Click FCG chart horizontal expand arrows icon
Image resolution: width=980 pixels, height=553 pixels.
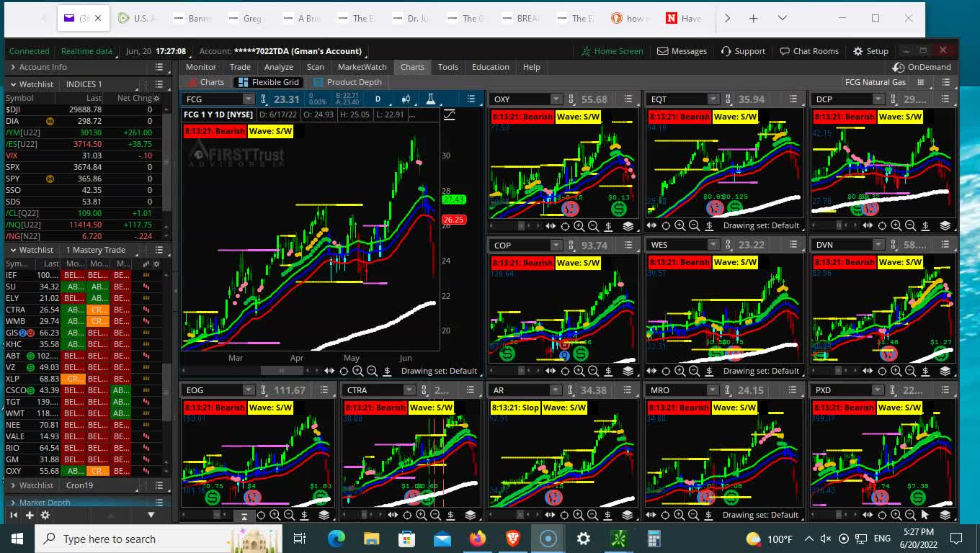(x=329, y=371)
